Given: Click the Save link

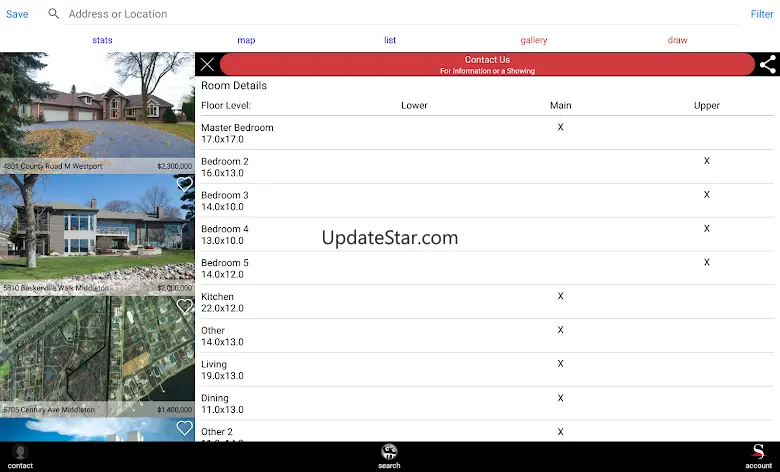Looking at the screenshot, I should click(x=17, y=14).
